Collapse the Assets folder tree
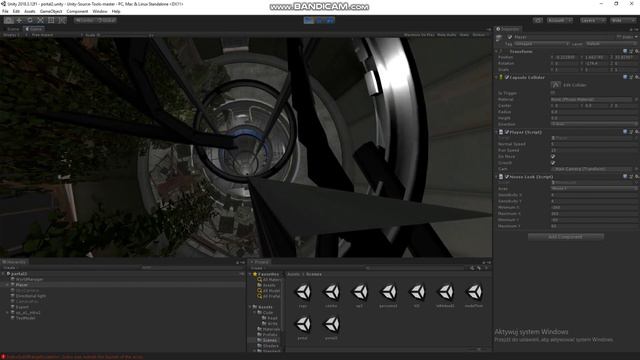This screenshot has height=360, width=640. coord(250,307)
